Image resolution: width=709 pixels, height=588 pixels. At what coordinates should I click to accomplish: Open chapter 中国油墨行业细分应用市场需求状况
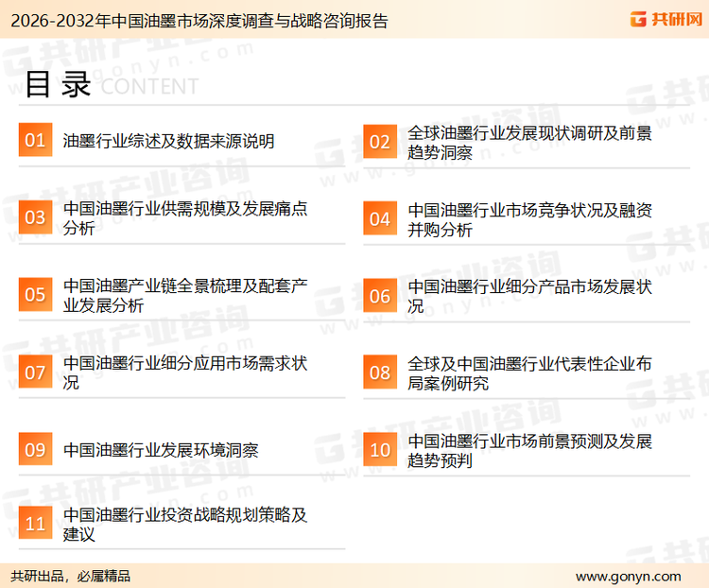[185, 372]
